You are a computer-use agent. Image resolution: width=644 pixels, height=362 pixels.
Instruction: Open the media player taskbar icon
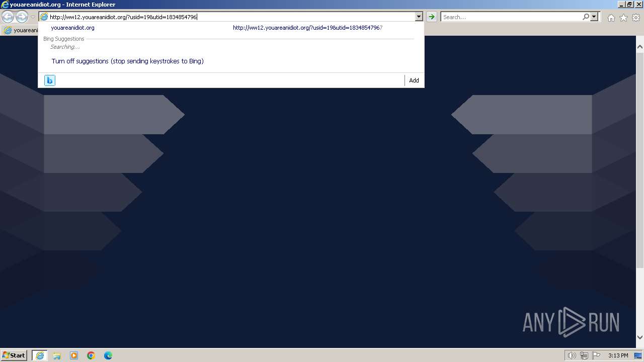click(x=74, y=355)
